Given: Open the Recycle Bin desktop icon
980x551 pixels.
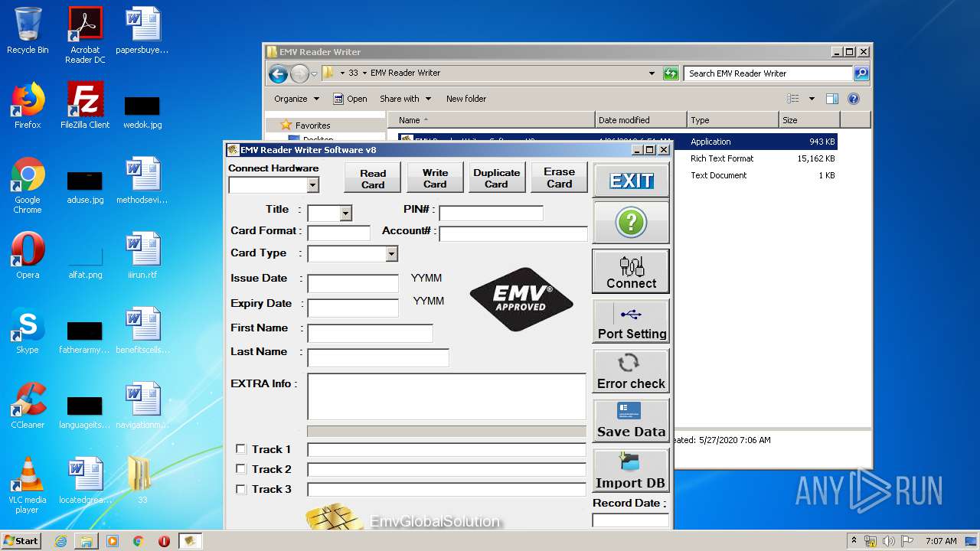Looking at the screenshot, I should pos(28,31).
